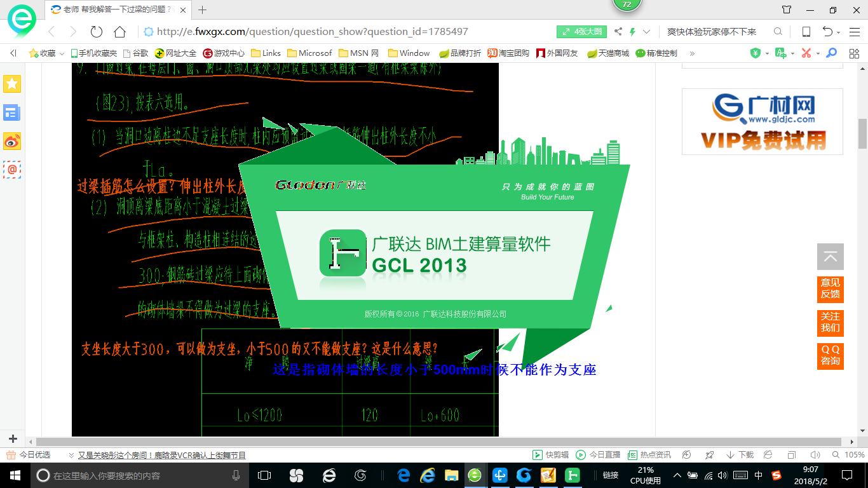Image resolution: width=868 pixels, height=488 pixels.
Task: Open the 淘宝团购 bookmark
Action: (508, 53)
